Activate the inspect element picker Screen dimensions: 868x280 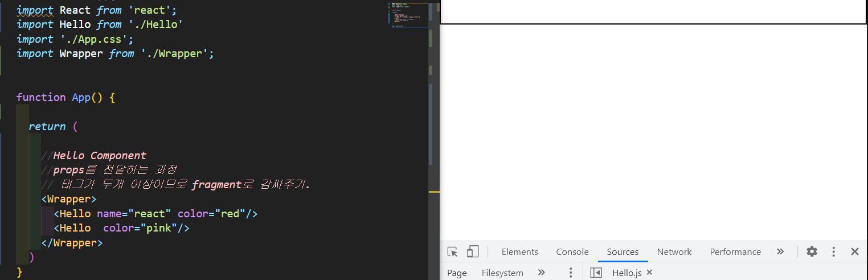click(x=453, y=251)
